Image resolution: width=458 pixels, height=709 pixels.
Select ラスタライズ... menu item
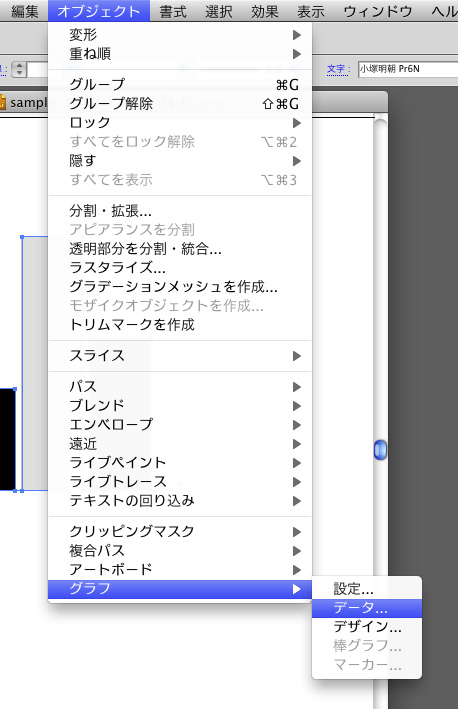[180, 268]
